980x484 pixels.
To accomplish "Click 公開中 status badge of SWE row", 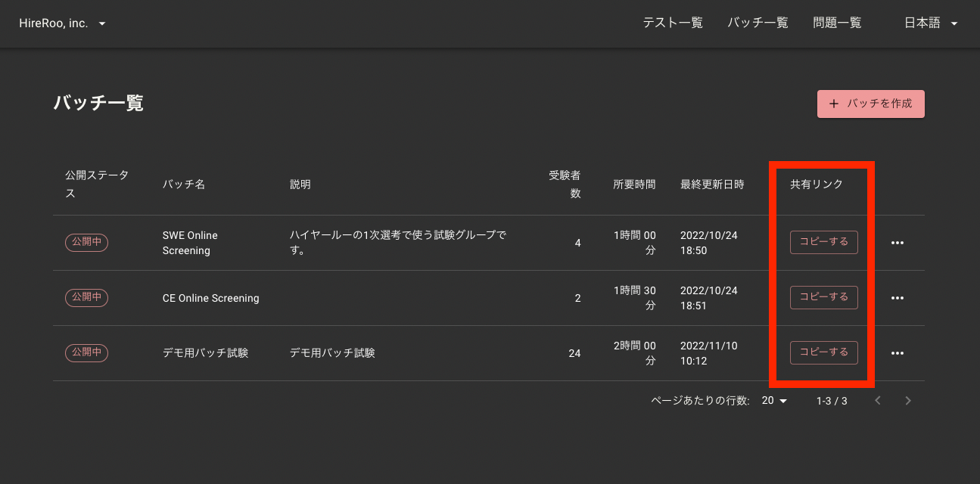I will pos(87,242).
